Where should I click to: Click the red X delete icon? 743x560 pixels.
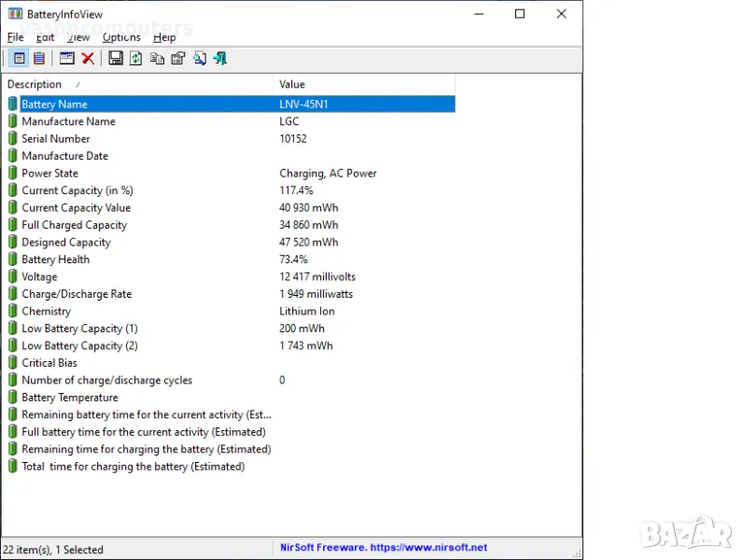[88, 59]
